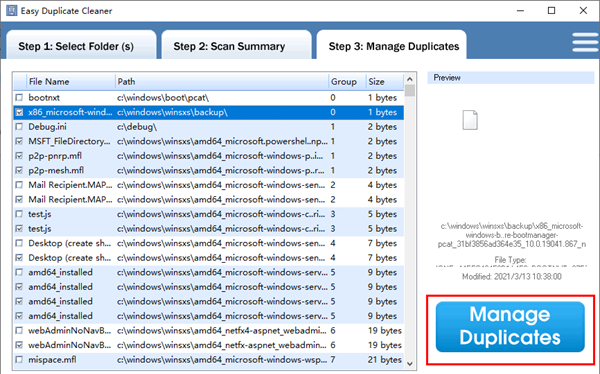Sort by Size column header

click(x=384, y=82)
